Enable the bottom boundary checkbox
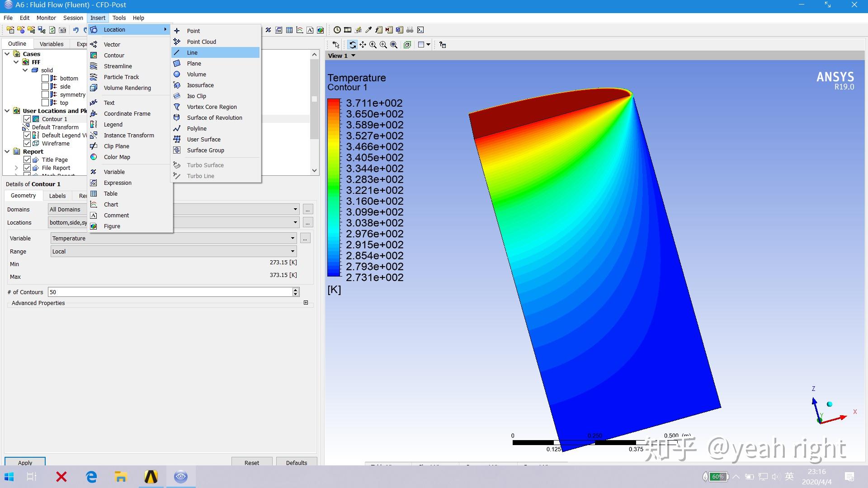The height and width of the screenshot is (488, 868). tap(45, 78)
